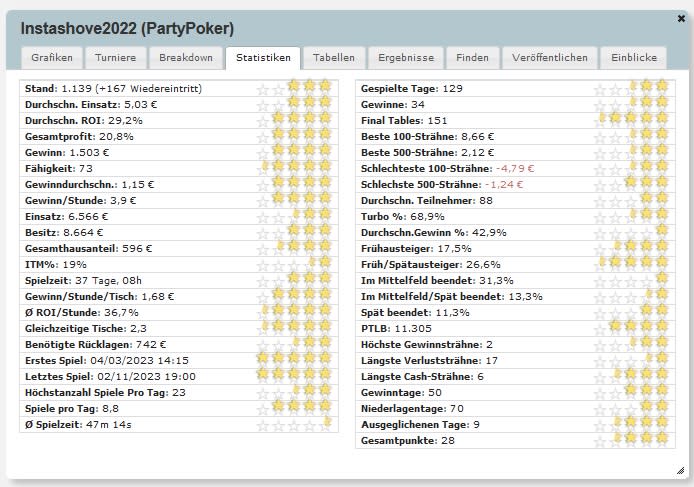Click the star rating for Gewinntage
The height and width of the screenshot is (487, 694).
631,392
